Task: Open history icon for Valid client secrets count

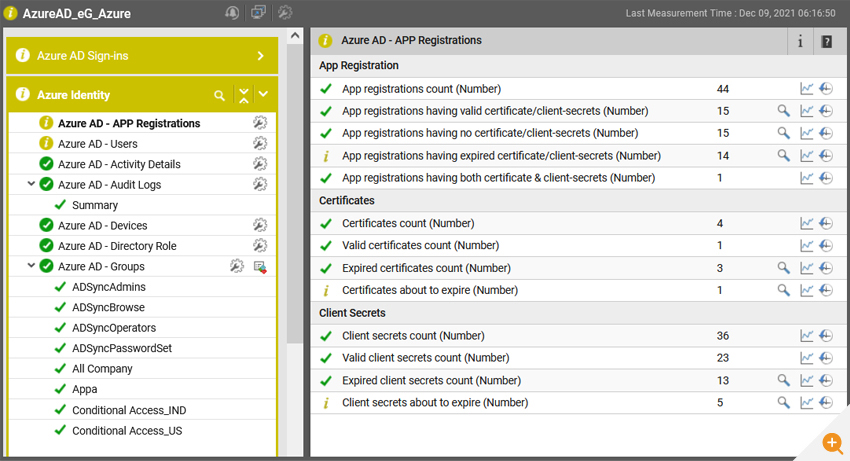Action: pos(826,358)
